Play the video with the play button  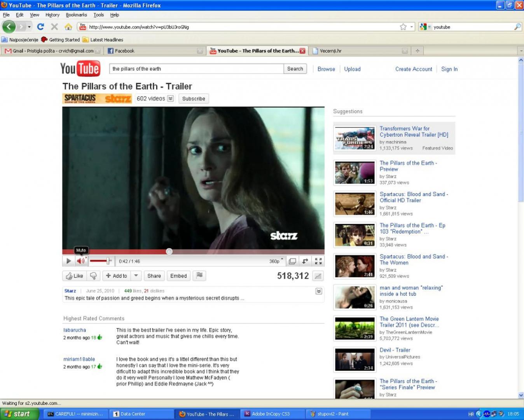pos(68,261)
